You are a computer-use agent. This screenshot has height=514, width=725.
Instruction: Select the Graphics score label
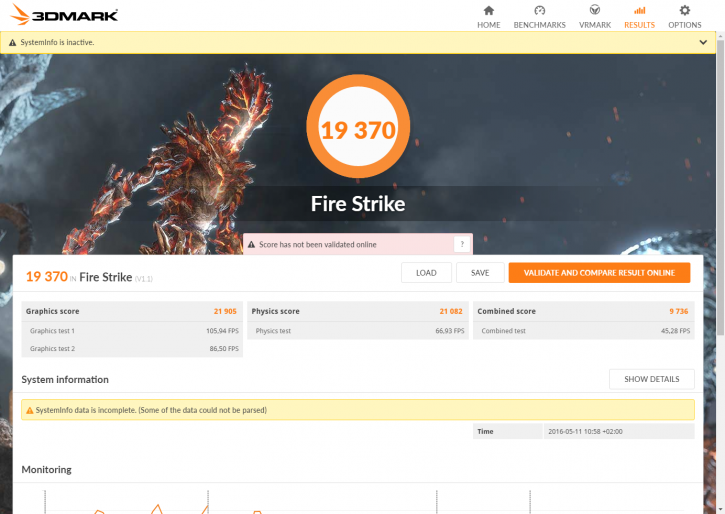pos(52,311)
